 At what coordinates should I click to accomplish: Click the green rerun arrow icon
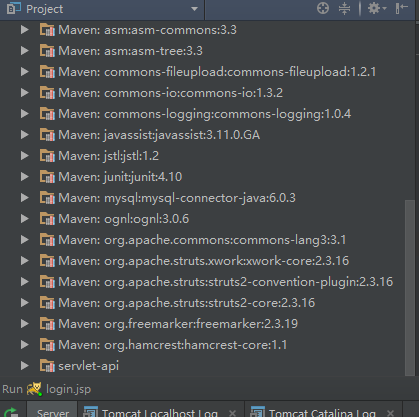click(x=11, y=413)
